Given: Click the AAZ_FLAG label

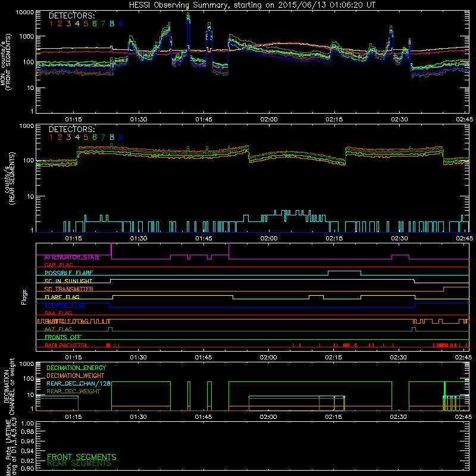Looking at the screenshot, I should 58,329.
